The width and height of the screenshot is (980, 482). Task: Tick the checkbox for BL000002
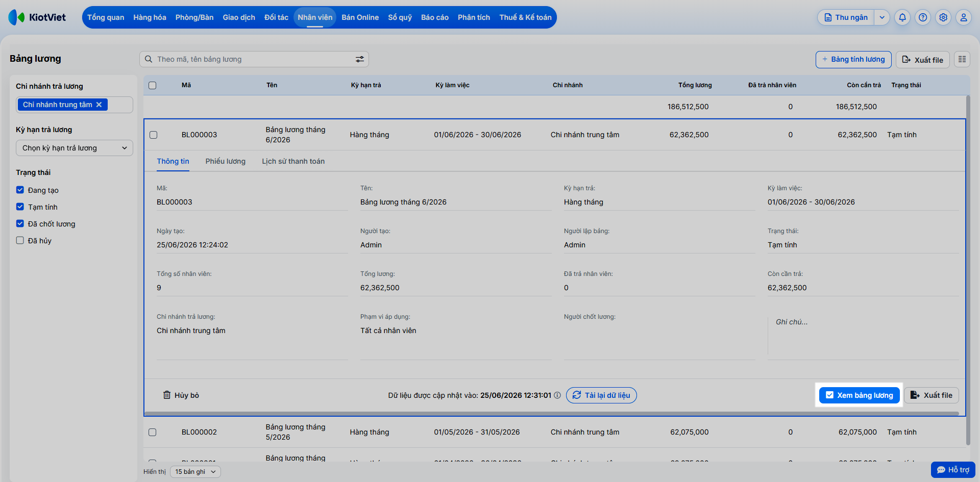152,432
